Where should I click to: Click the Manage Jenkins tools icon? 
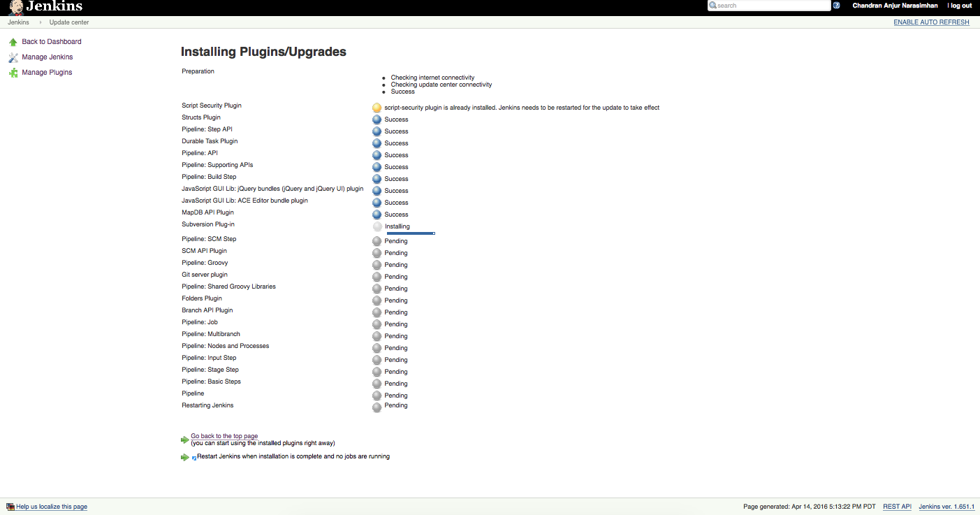tap(13, 57)
